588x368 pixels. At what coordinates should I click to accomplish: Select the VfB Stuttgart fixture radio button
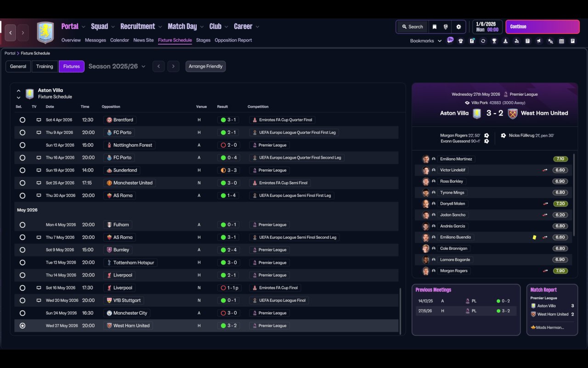point(23,300)
